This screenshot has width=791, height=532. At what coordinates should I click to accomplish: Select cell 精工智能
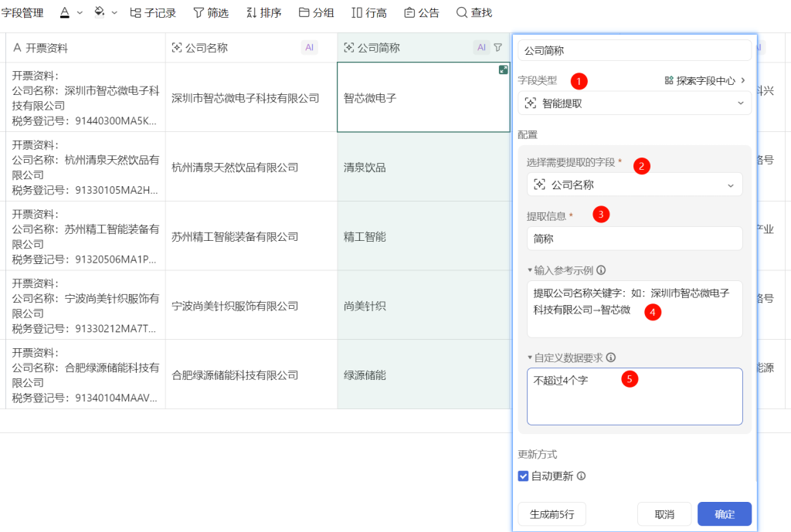pos(424,236)
